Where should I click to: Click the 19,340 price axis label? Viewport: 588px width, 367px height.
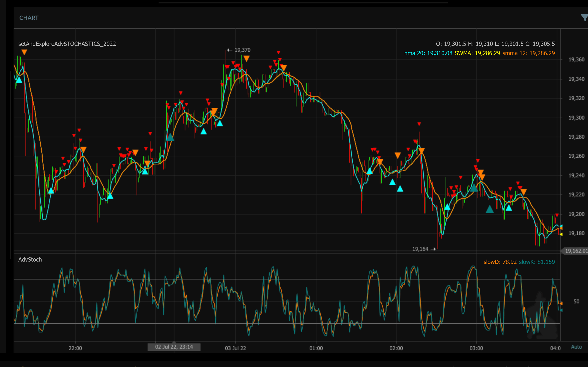click(577, 79)
